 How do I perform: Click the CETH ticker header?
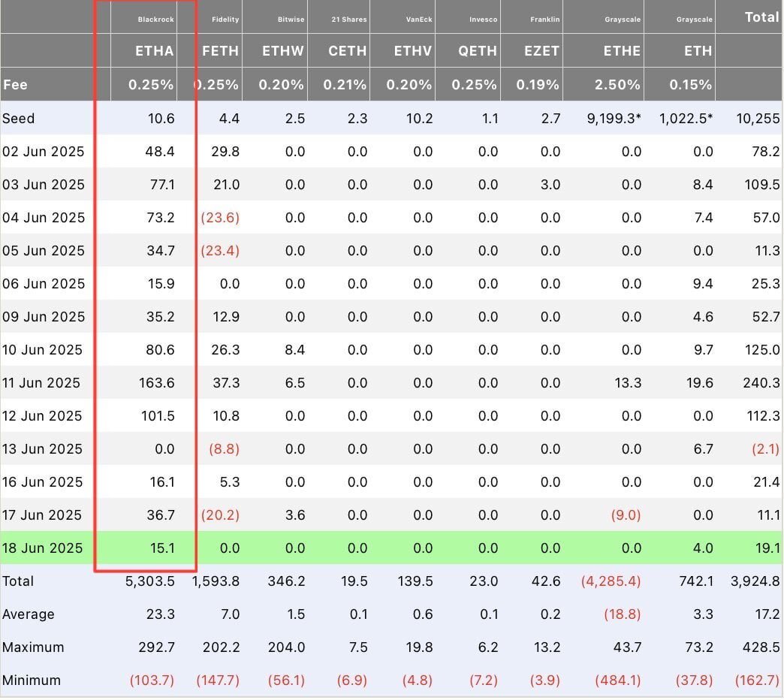[x=348, y=51]
